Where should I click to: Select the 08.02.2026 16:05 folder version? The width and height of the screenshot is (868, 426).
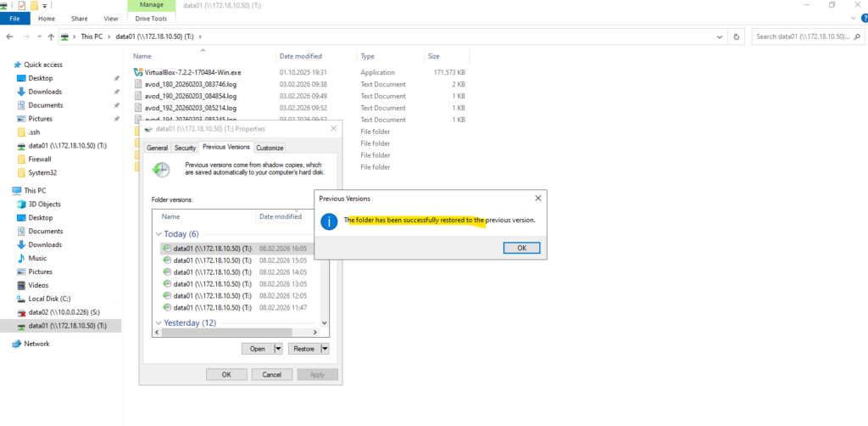point(236,249)
